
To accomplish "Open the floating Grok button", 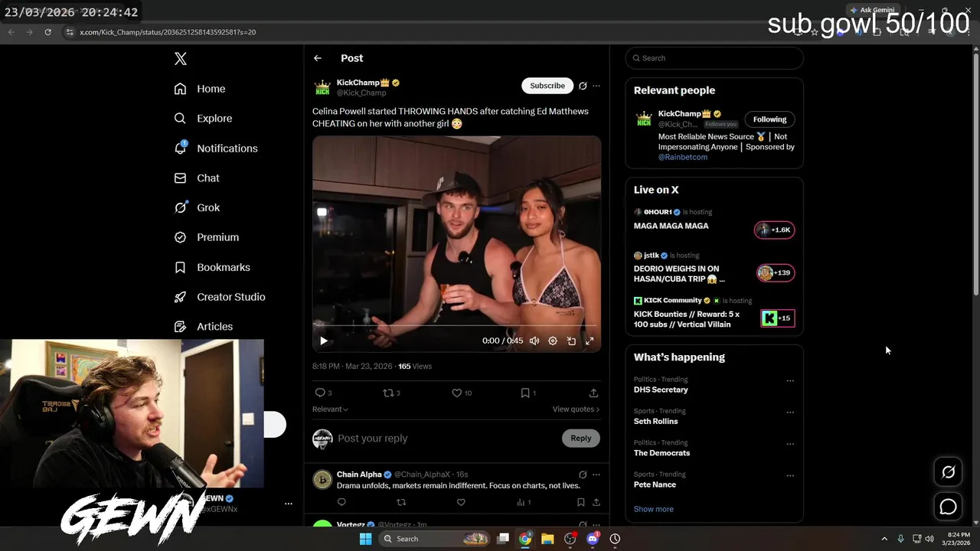I will tap(948, 472).
